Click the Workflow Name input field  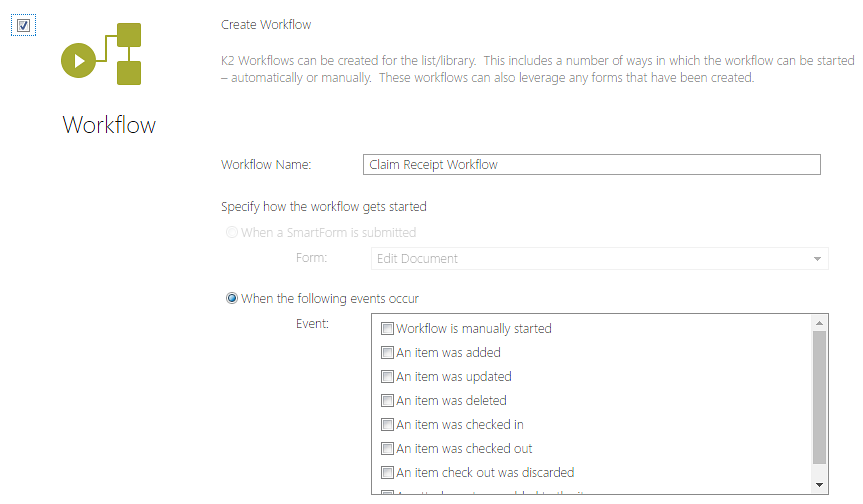591,165
